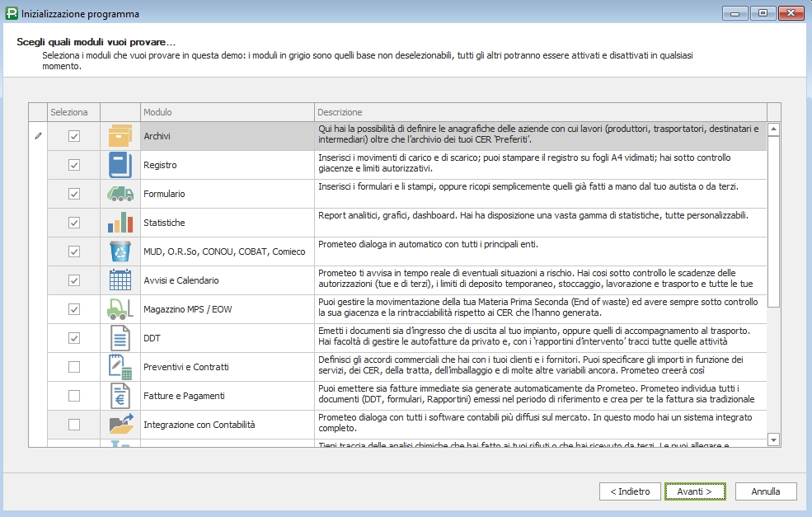
Task: Click the Archivi folder icon
Action: (120, 136)
